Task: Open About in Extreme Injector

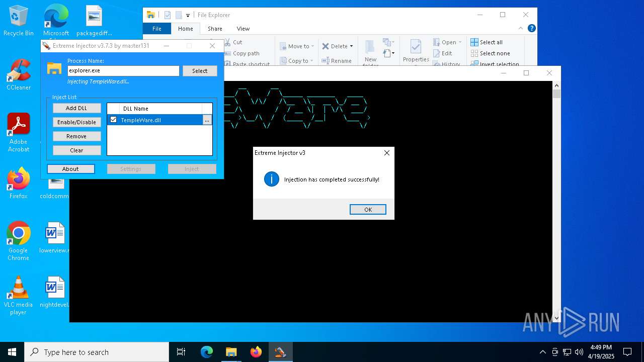Action: click(x=70, y=169)
